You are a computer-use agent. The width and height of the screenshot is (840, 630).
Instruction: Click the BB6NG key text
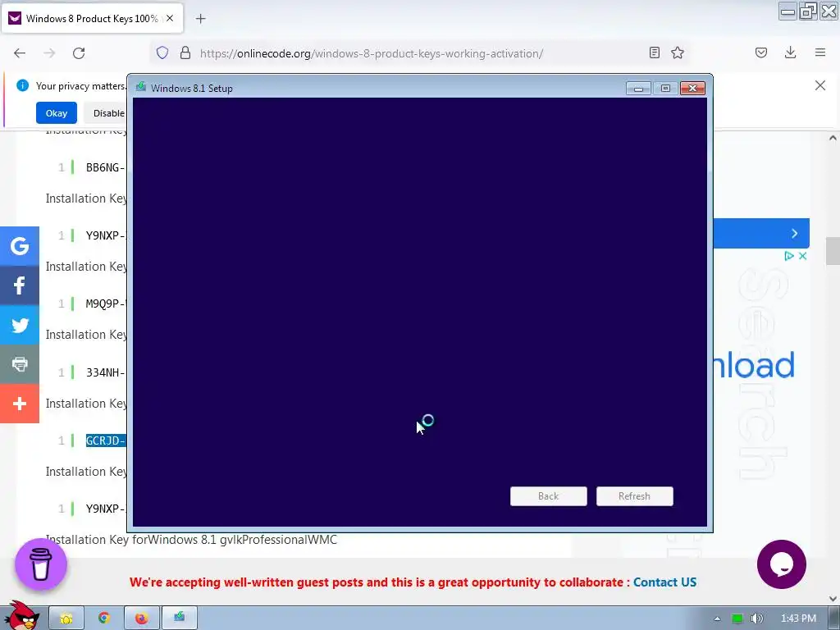tap(106, 167)
